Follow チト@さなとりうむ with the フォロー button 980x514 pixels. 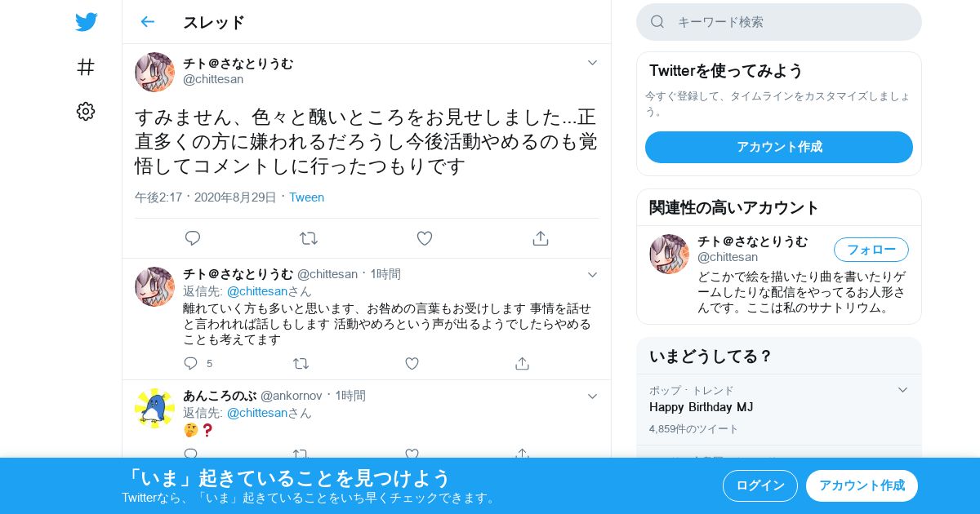pos(871,250)
